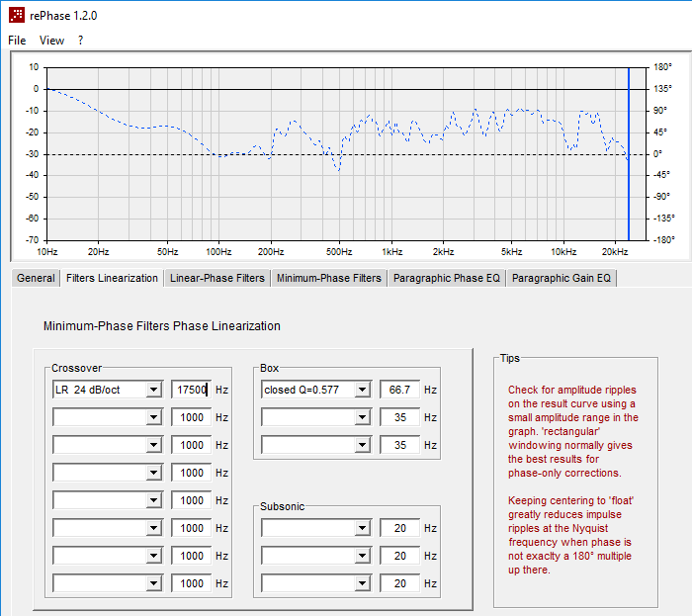Expand the first Subsonic filter dropdown
The image size is (692, 616).
[x=363, y=528]
